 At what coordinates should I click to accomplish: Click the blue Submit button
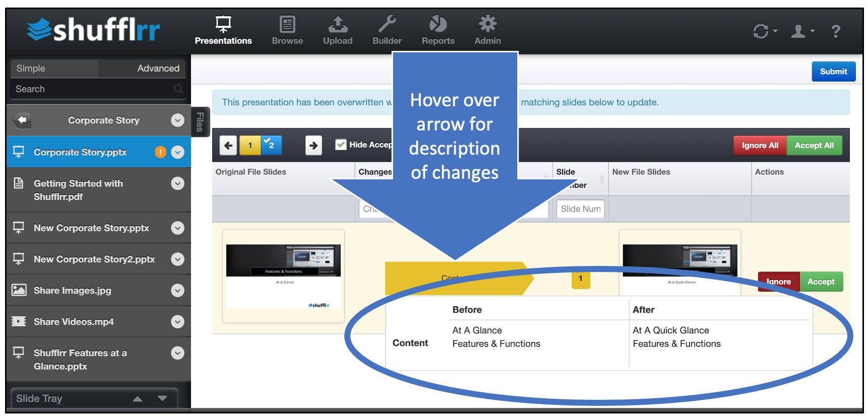click(x=833, y=72)
